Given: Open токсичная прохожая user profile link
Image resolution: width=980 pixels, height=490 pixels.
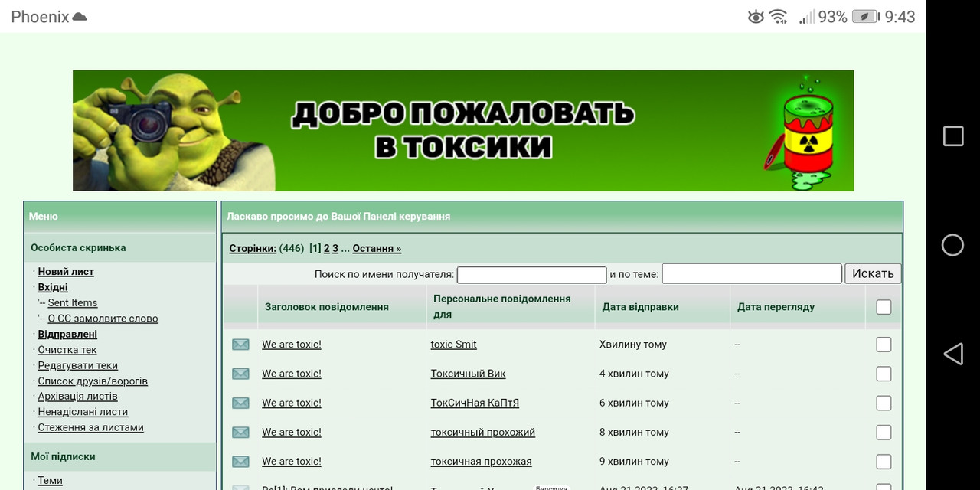Looking at the screenshot, I should pyautogui.click(x=482, y=462).
